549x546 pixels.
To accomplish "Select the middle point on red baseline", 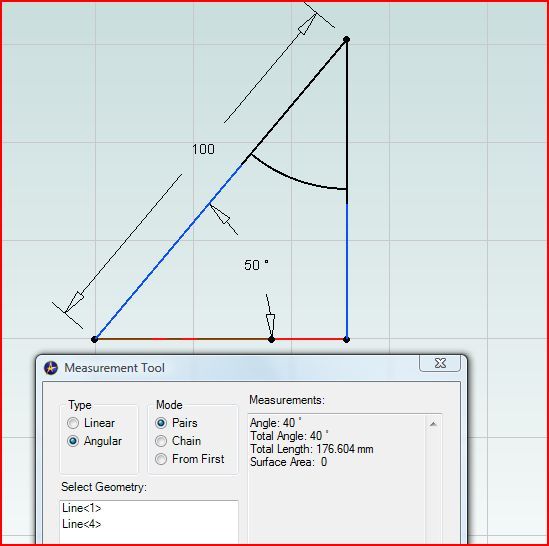I will pyautogui.click(x=271, y=339).
